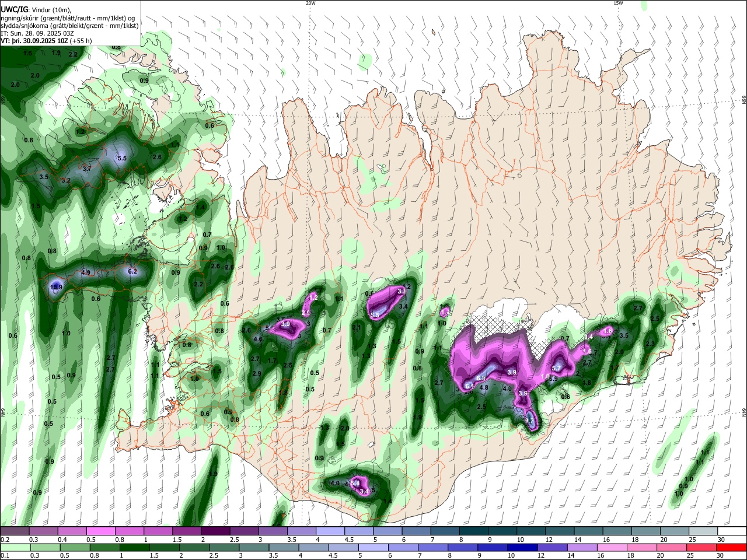Screen dimensions: 747x560
Task: Pick the darkest purple legend swatch
Action: [x=215, y=531]
